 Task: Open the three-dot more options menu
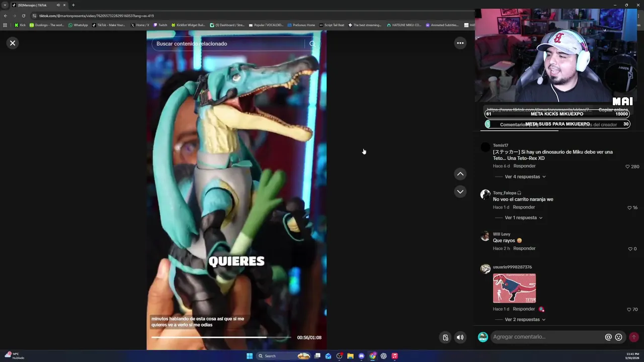point(460,43)
